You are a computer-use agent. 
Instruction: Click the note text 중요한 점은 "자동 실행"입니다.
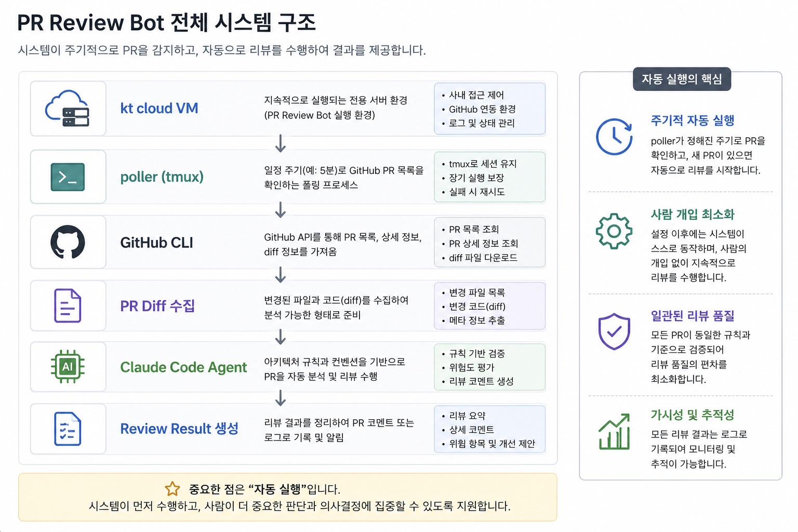[x=264, y=489]
